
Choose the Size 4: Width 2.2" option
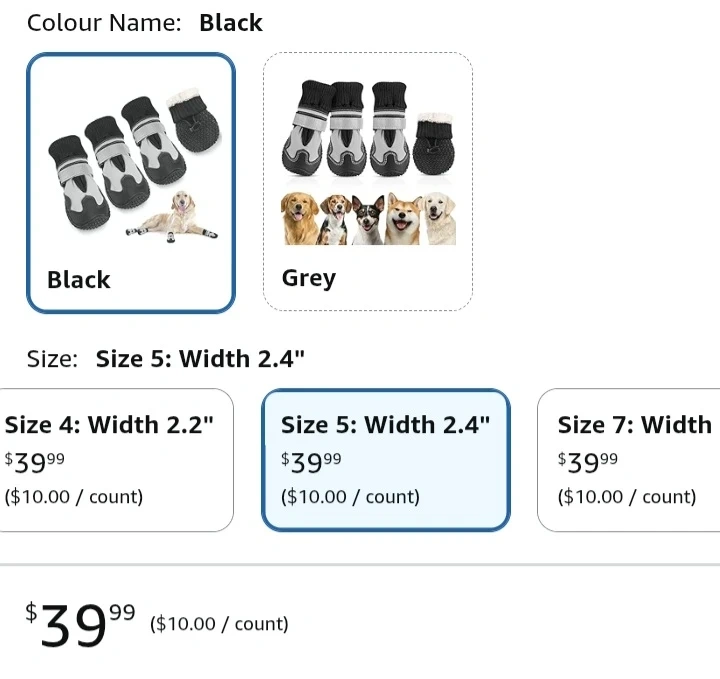pyautogui.click(x=115, y=459)
